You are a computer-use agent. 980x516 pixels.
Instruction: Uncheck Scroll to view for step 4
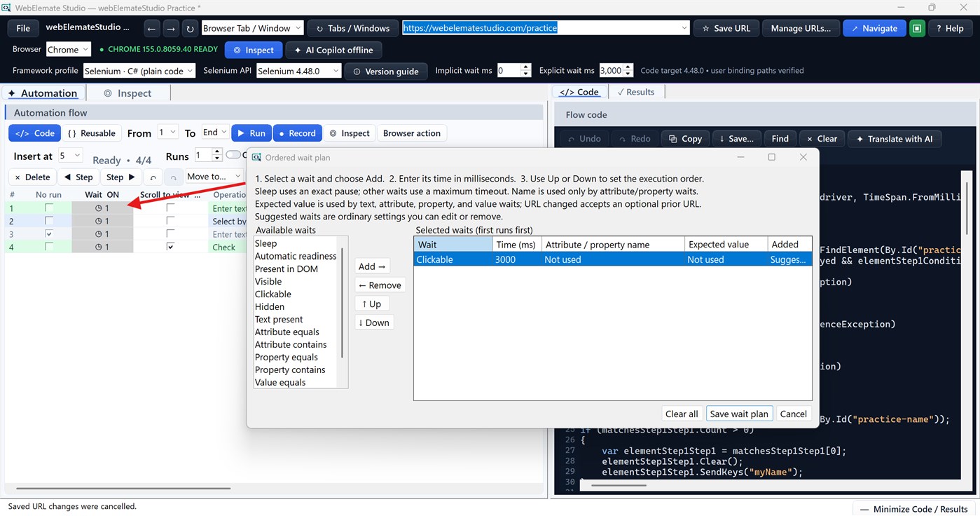pyautogui.click(x=170, y=247)
